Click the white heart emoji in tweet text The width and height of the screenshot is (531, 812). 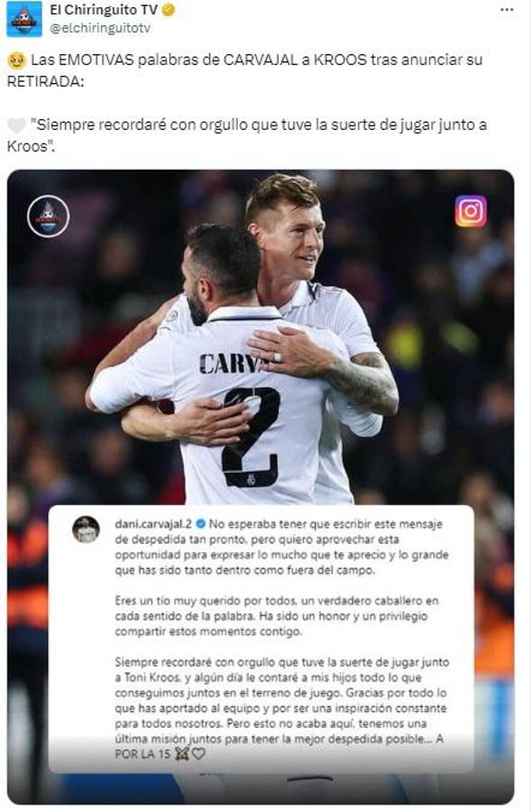[16, 125]
